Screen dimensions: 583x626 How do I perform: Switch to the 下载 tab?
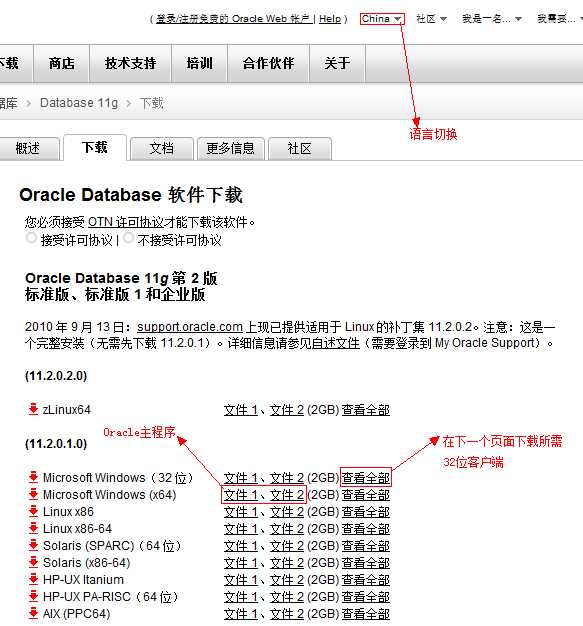click(x=95, y=148)
